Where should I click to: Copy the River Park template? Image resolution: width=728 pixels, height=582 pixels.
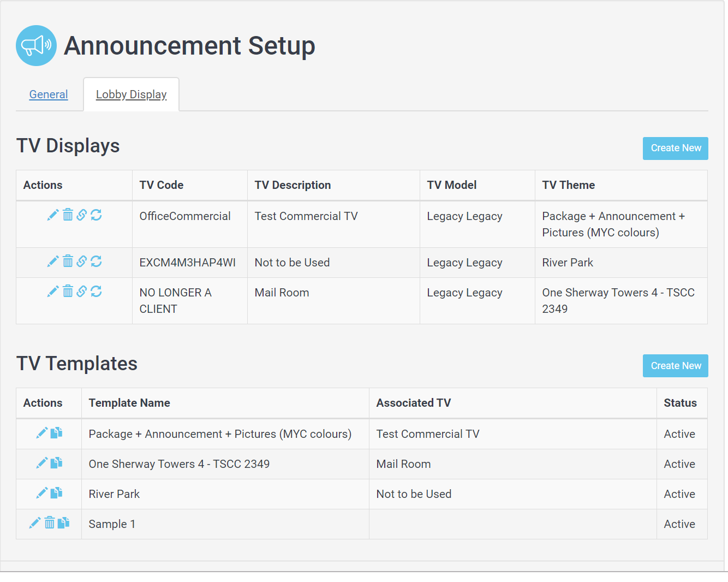click(56, 494)
